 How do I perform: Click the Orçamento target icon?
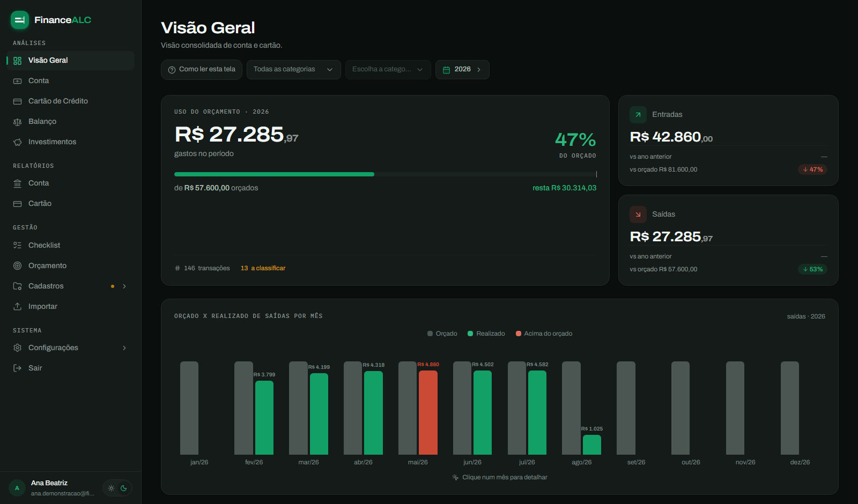point(17,266)
